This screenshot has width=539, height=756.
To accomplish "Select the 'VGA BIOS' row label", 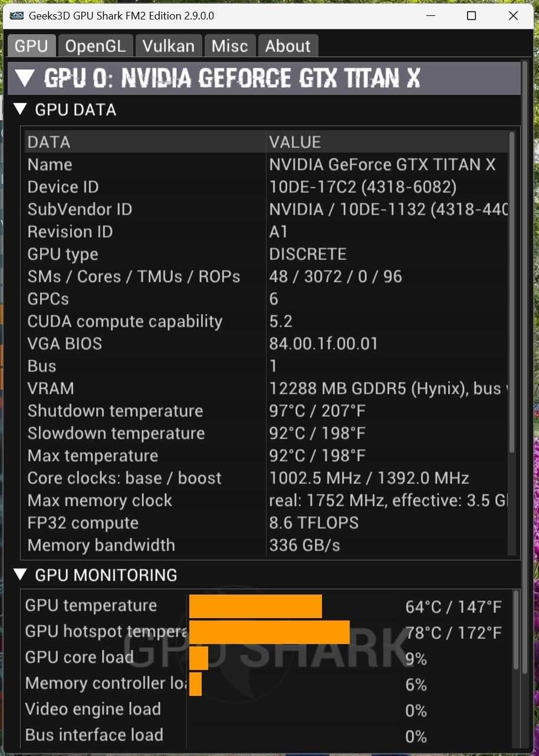I will point(64,344).
